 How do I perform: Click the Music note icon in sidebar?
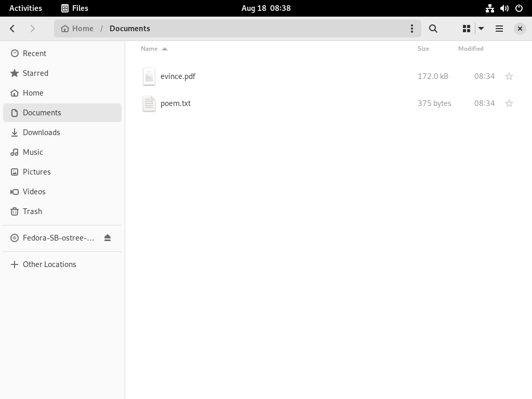tap(15, 152)
